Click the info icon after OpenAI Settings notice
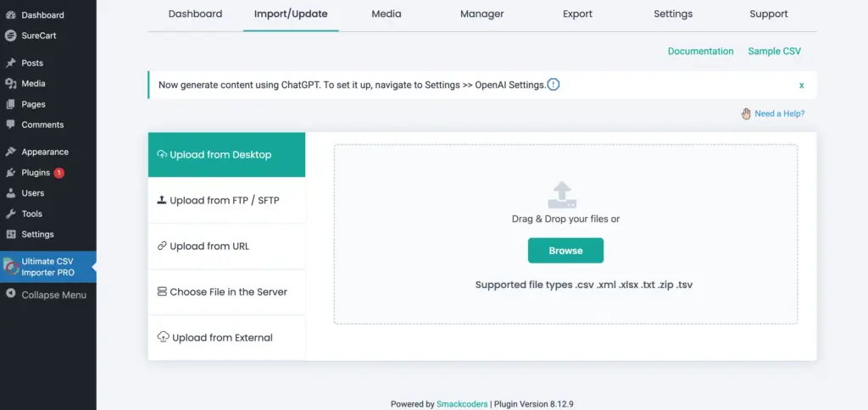The height and width of the screenshot is (410, 868). [553, 85]
